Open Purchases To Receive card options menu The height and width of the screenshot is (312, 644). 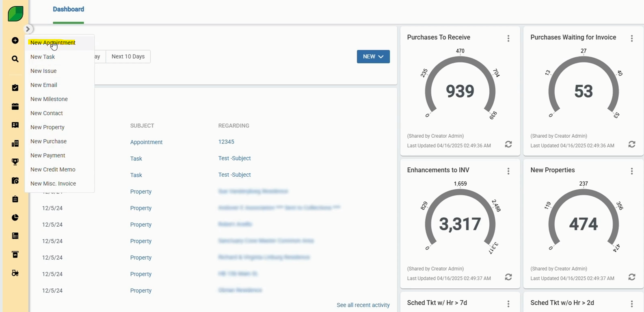508,38
